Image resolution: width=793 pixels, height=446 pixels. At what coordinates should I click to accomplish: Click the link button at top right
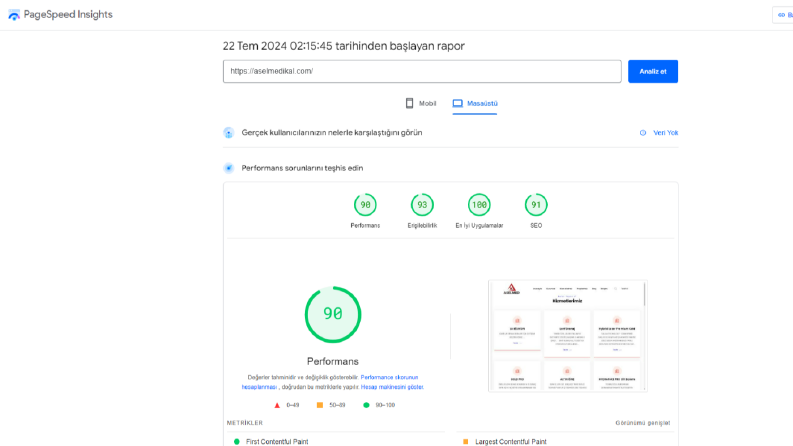[x=784, y=15]
